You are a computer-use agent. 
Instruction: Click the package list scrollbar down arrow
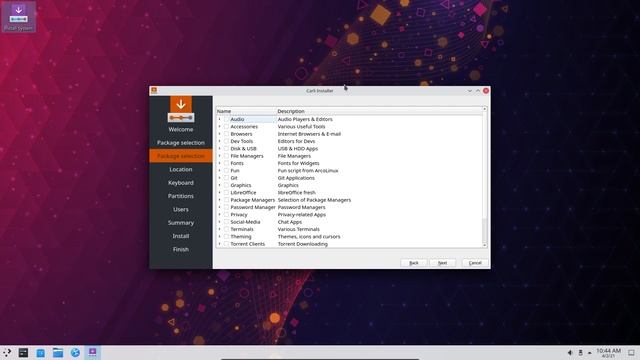point(485,245)
